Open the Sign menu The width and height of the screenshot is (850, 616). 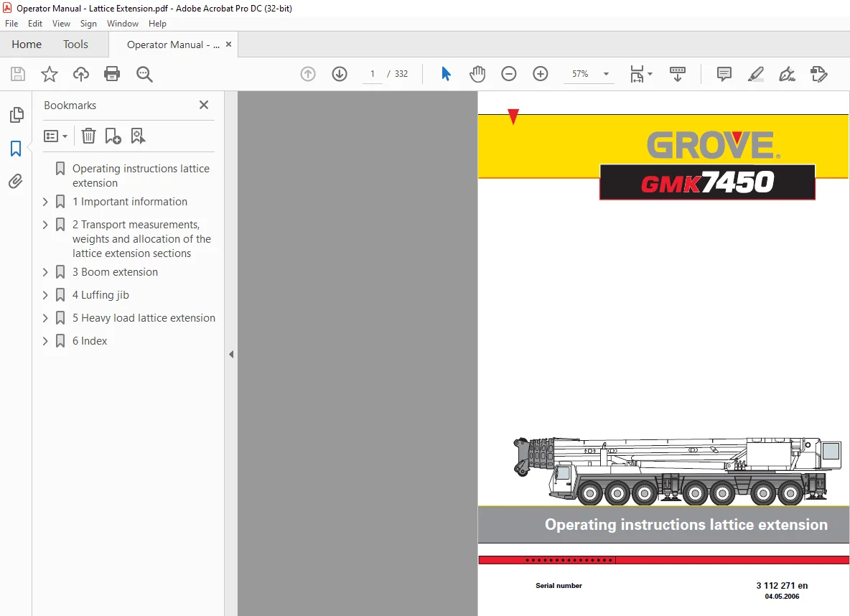[x=88, y=23]
